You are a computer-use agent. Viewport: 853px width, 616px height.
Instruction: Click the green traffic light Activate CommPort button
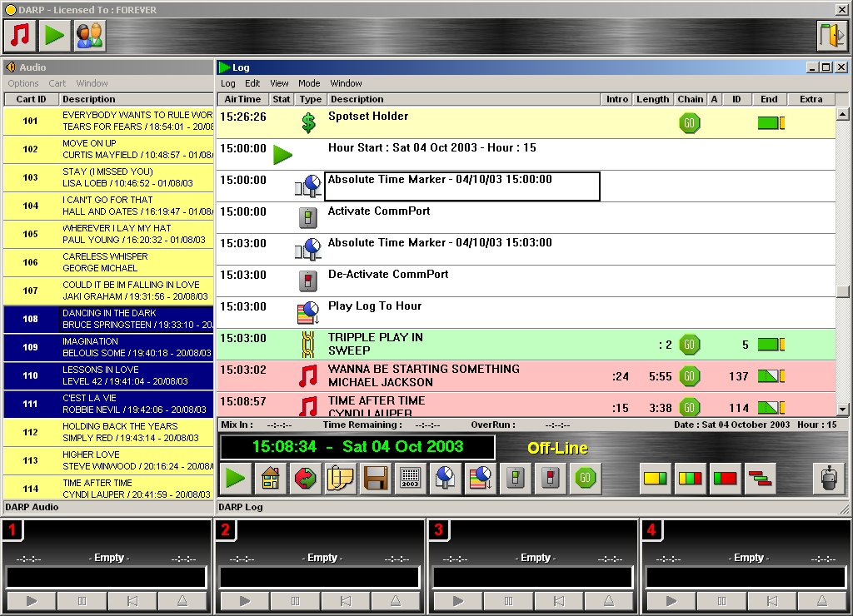516,479
